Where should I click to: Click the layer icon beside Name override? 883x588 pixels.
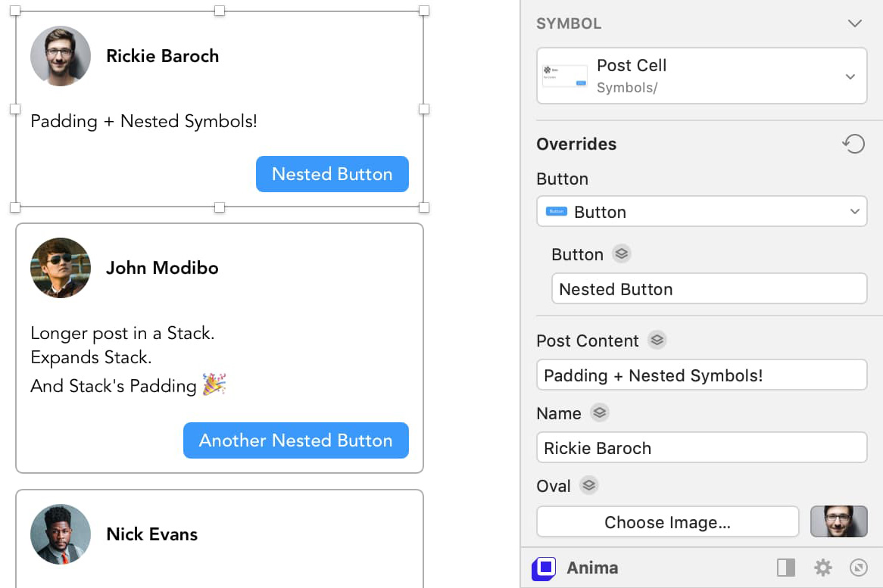coord(600,412)
